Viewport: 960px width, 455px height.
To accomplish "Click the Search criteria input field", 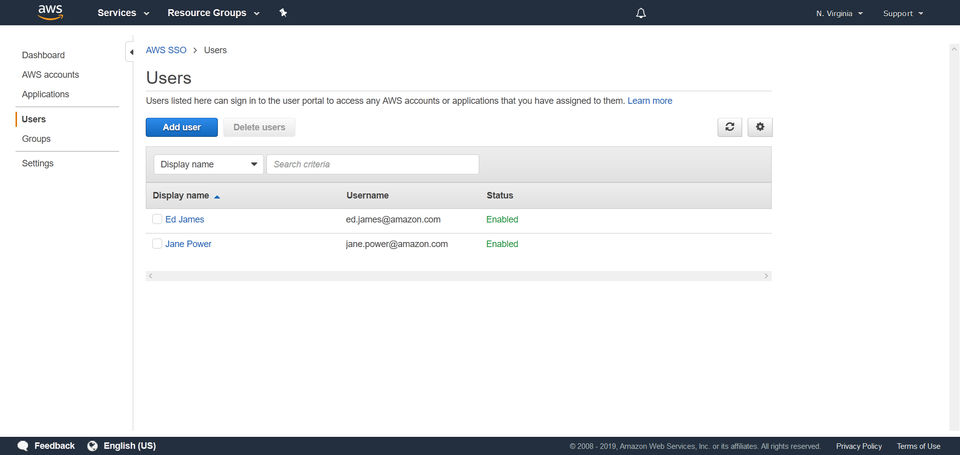I will 372,164.
